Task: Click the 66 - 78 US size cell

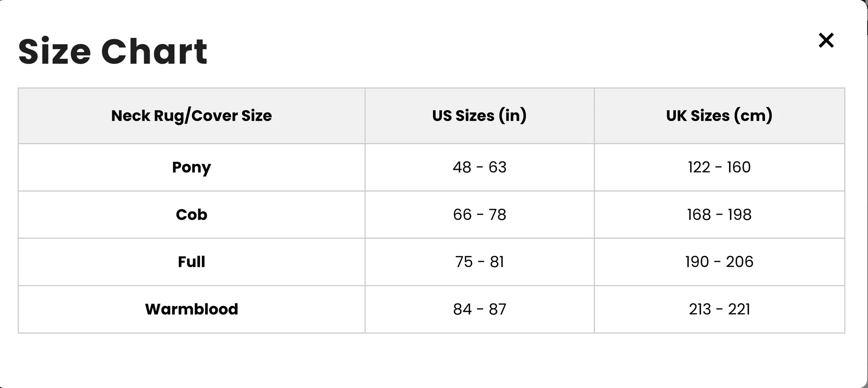Action: pos(480,215)
